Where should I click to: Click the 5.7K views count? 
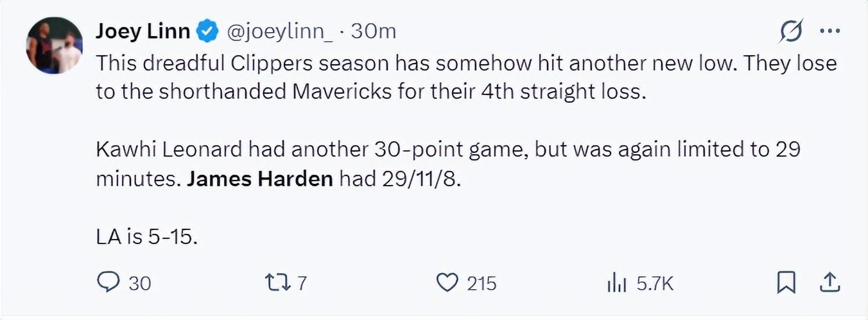coord(655,283)
